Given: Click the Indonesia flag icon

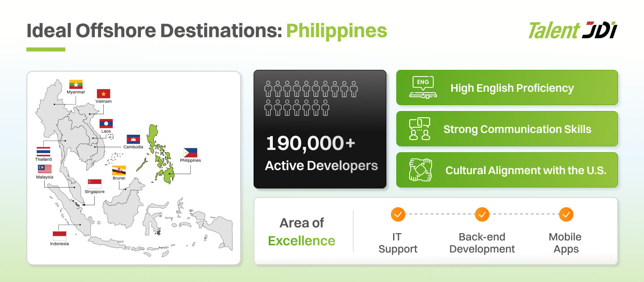Looking at the screenshot, I should [x=59, y=236].
